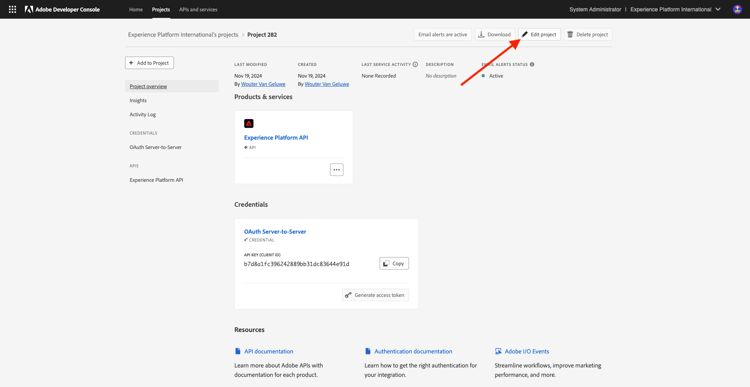The height and width of the screenshot is (387, 750).
Task: Click the None Recorded service activity text
Action: pos(379,76)
